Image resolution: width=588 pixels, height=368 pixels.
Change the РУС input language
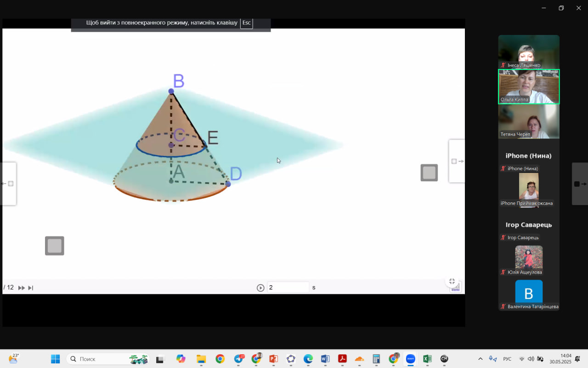507,359
